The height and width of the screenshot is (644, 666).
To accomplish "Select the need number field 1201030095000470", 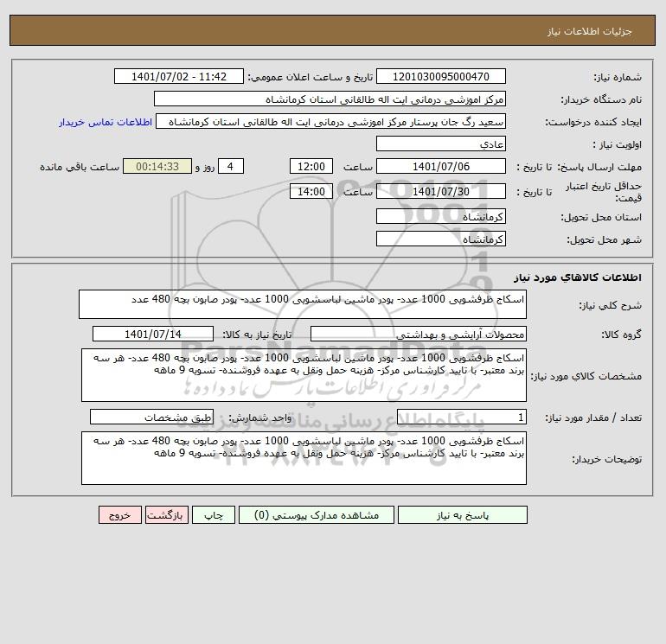I will tap(441, 76).
